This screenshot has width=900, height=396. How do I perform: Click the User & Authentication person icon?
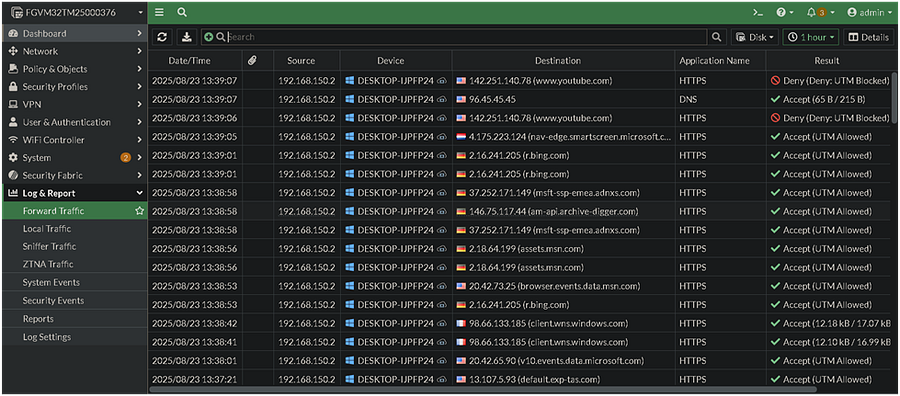pyautogui.click(x=13, y=123)
